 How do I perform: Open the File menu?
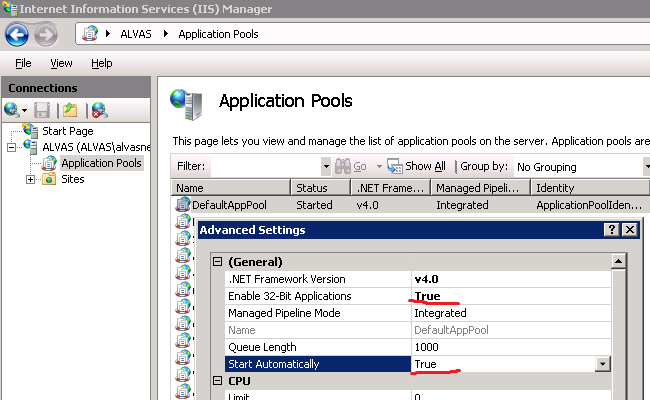(23, 63)
